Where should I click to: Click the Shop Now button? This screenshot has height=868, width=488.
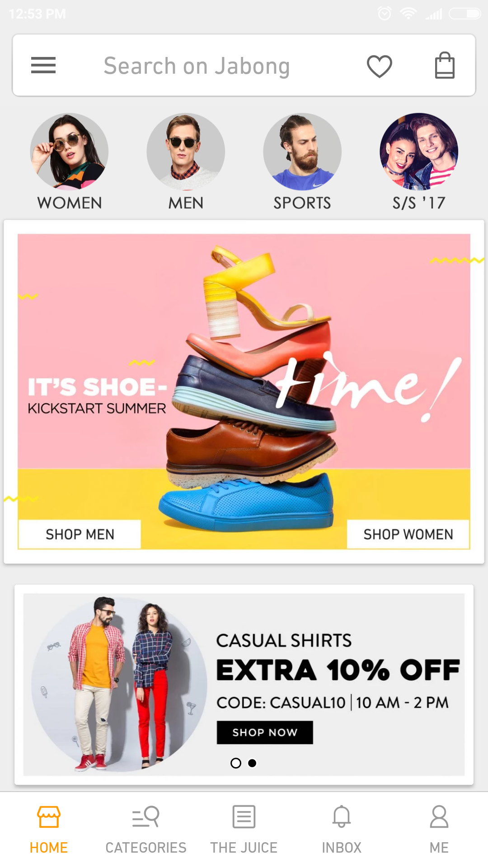[x=265, y=732]
